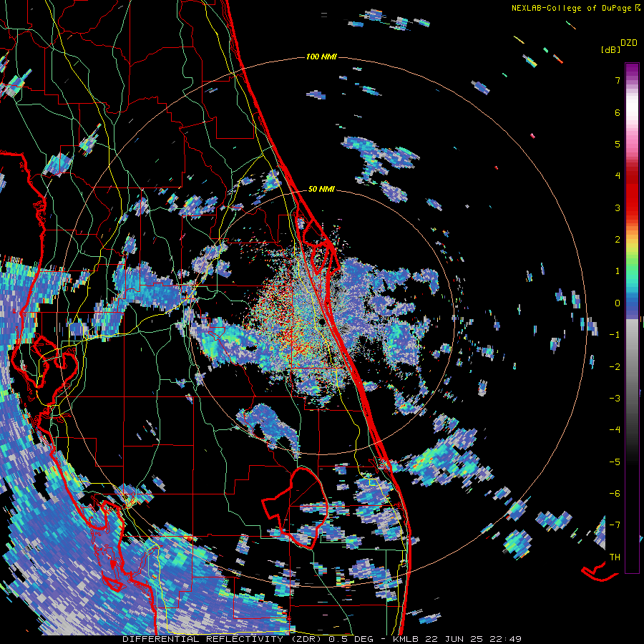Click the '-2' value on color scale
644x644 pixels.
pos(615,366)
